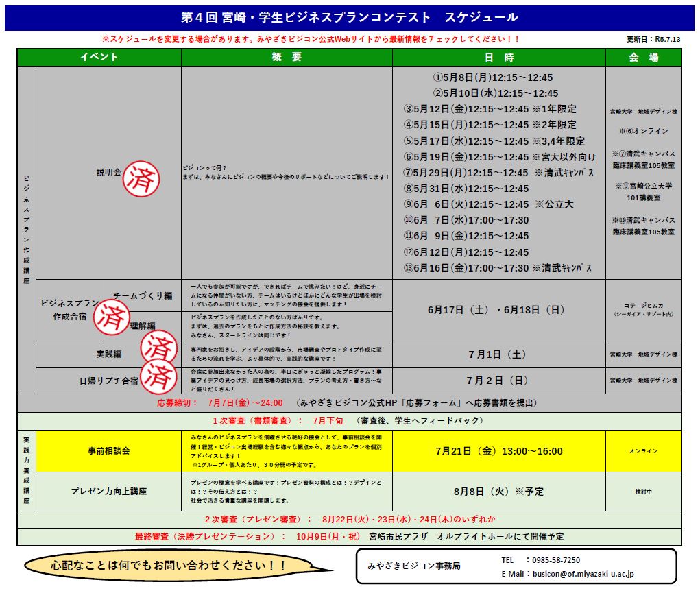The height and width of the screenshot is (591, 700).
Task: Click the ⑬6月16日(金)17:00~17:30 entry
Action: pyautogui.click(x=498, y=268)
